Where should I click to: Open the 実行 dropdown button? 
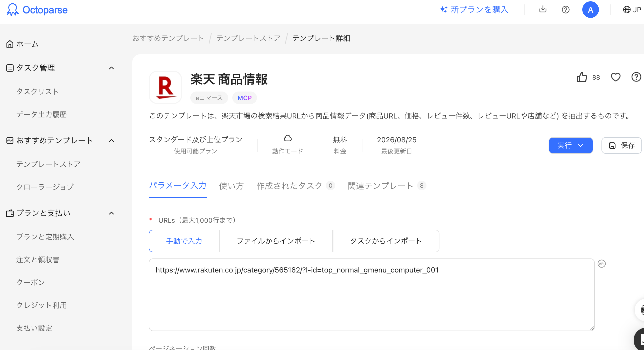tap(571, 145)
